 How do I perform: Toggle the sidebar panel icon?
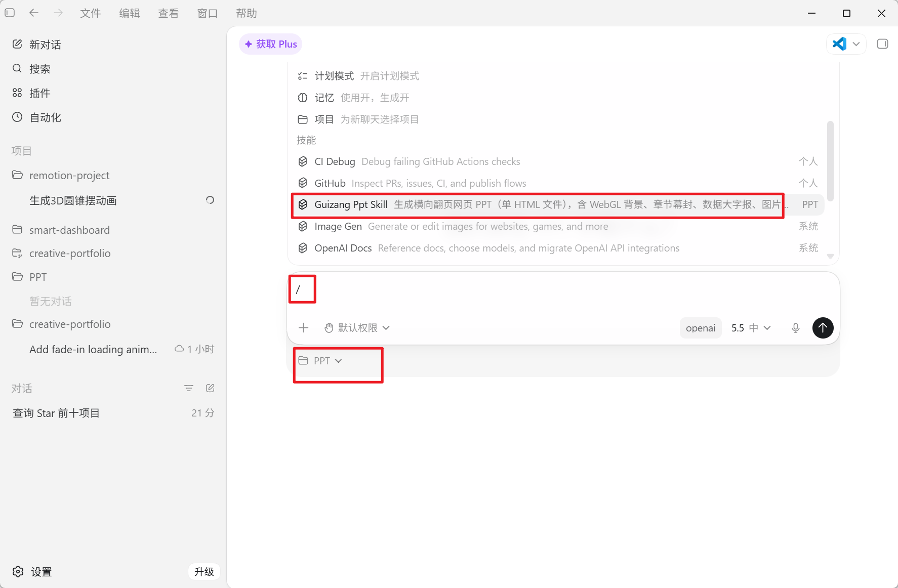(x=10, y=13)
